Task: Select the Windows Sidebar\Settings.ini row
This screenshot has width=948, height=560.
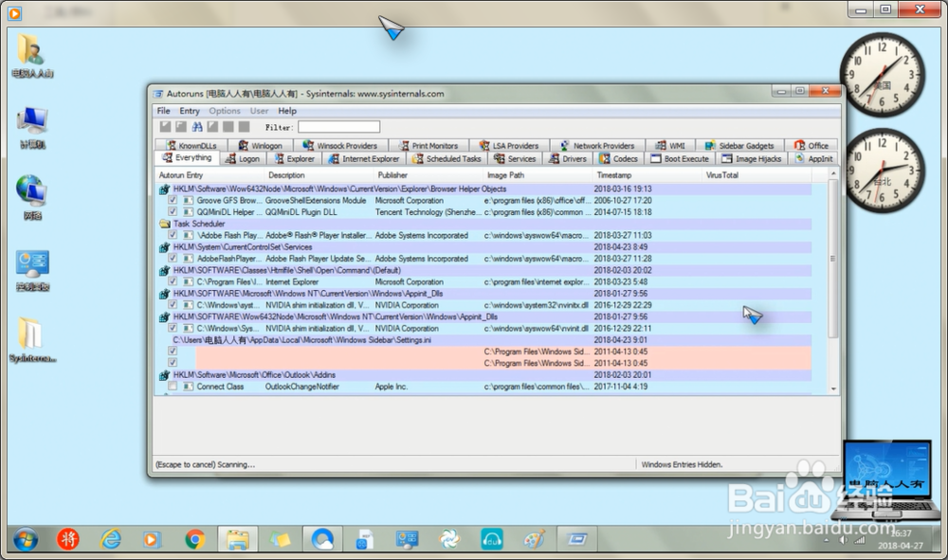Action: pyautogui.click(x=483, y=339)
